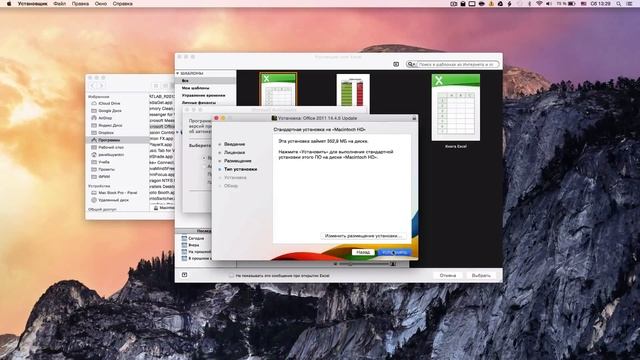Click the volume icon in the menu bar

click(549, 4)
